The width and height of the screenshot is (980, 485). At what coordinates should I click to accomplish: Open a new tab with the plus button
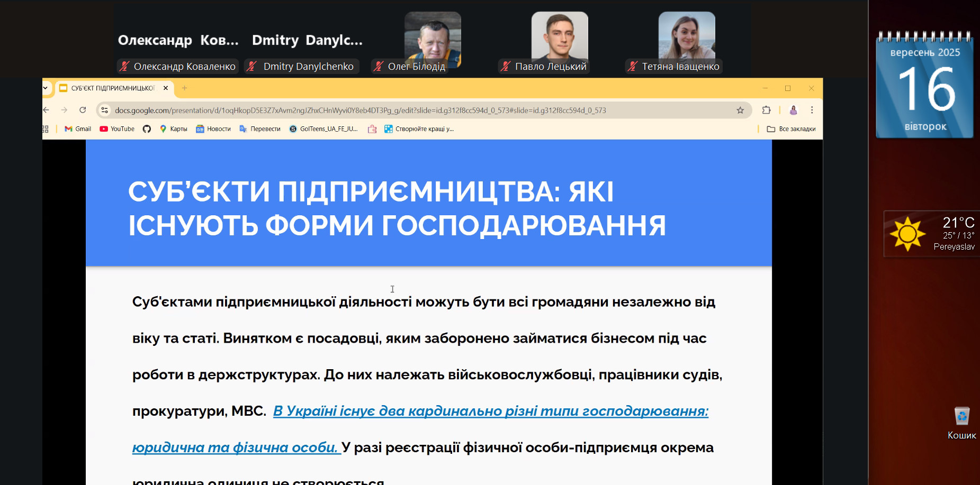pyautogui.click(x=185, y=88)
